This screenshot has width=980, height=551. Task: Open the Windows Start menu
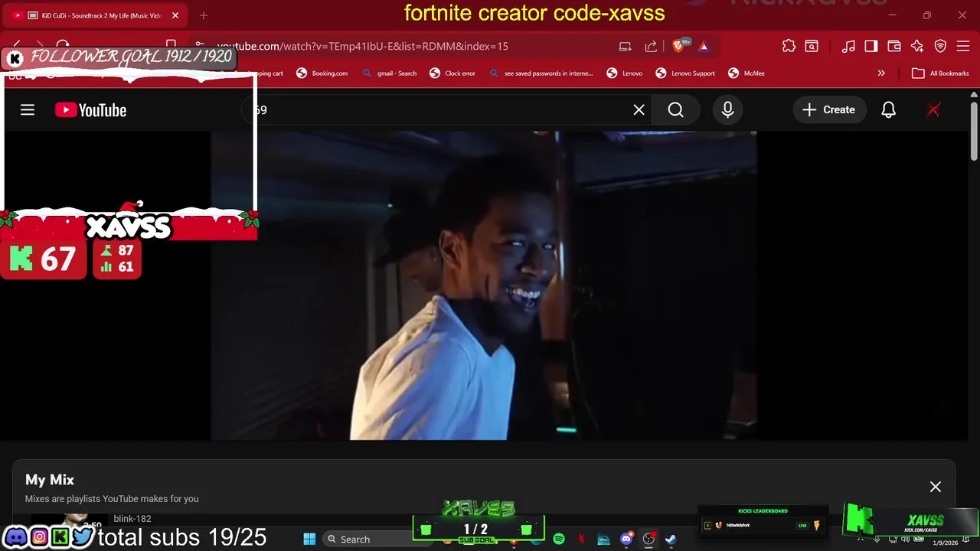309,540
